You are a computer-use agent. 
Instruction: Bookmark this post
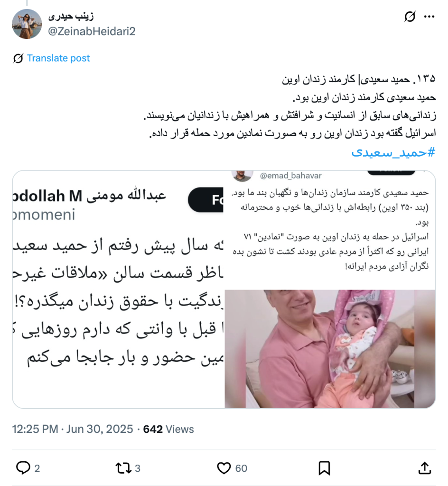pos(325,468)
